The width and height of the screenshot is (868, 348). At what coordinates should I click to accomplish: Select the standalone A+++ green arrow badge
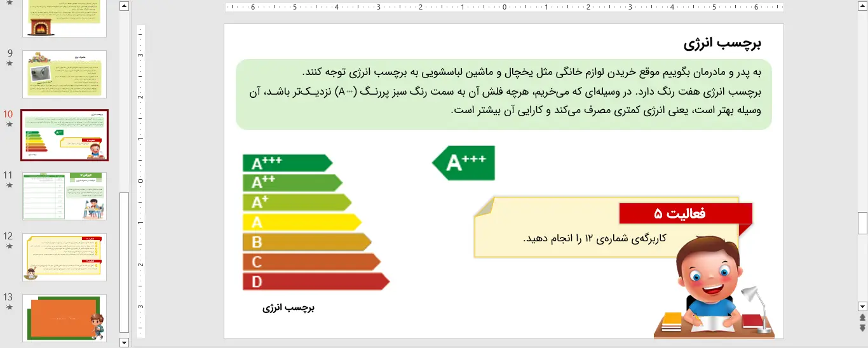click(464, 163)
